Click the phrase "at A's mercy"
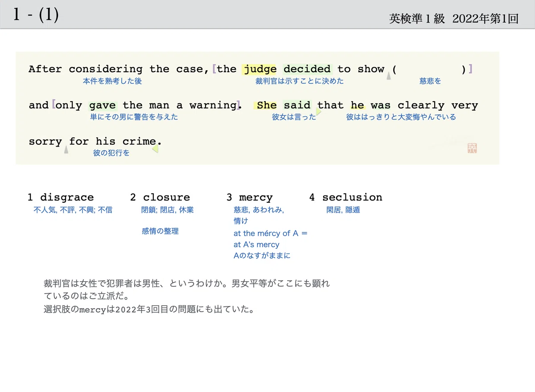 tap(256, 245)
